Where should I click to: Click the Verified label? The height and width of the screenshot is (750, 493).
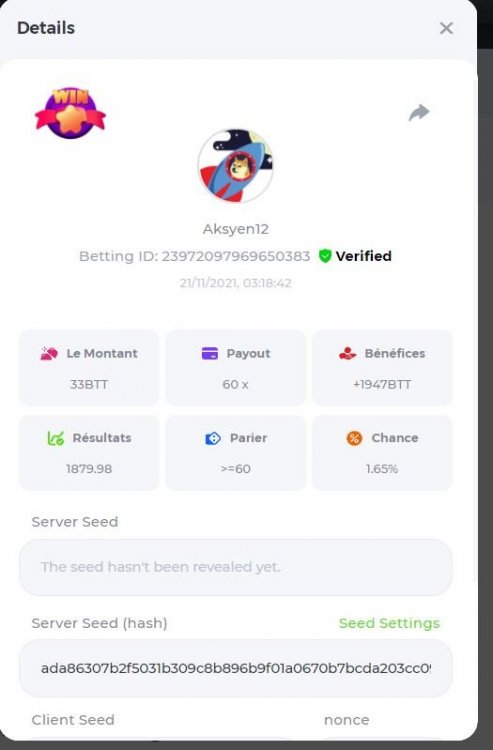pos(363,256)
